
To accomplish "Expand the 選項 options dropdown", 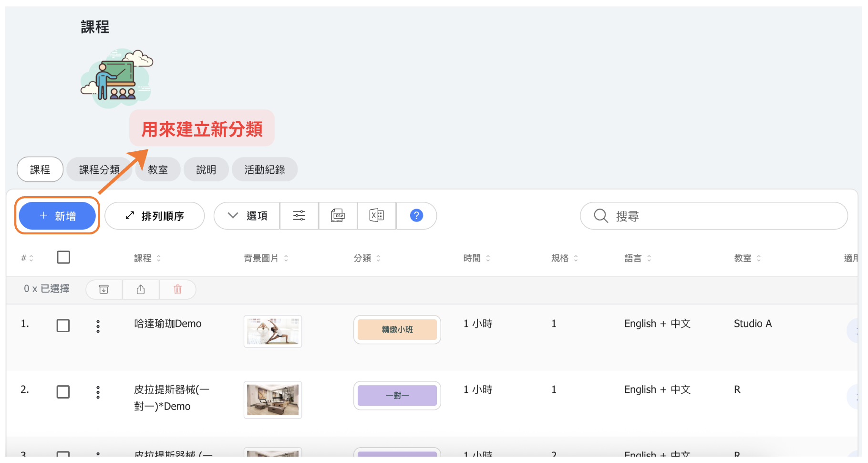I will (247, 216).
